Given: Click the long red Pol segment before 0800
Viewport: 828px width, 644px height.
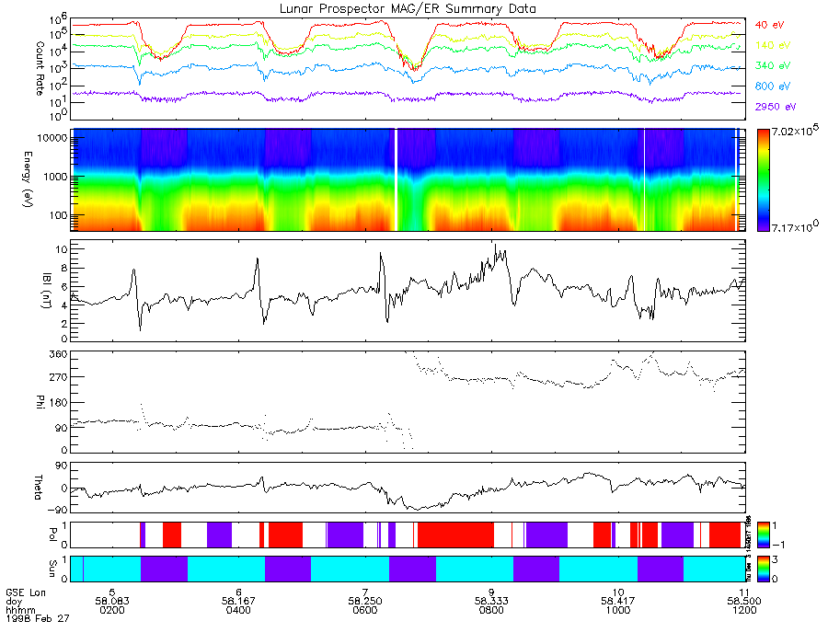Looking at the screenshot, I should pyautogui.click(x=455, y=535).
